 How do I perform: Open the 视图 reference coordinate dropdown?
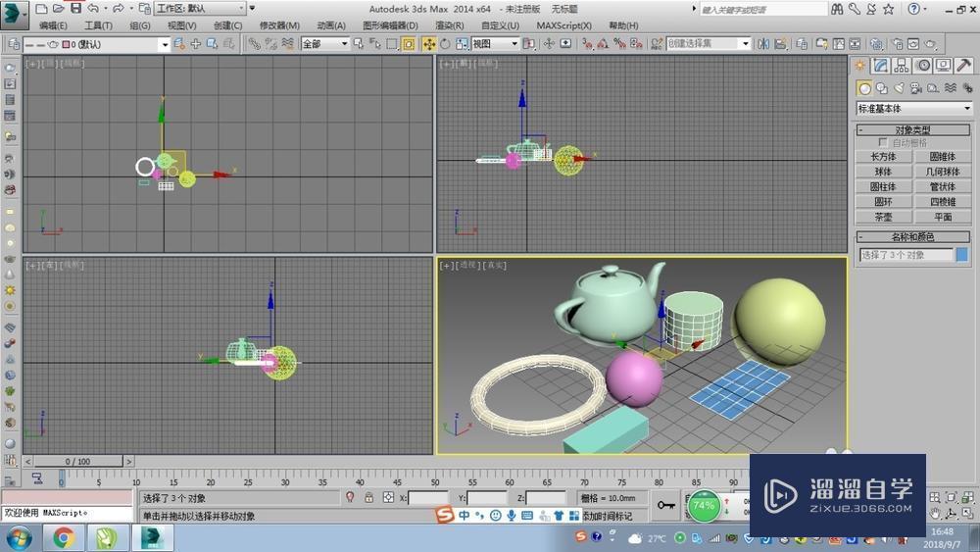click(x=495, y=44)
